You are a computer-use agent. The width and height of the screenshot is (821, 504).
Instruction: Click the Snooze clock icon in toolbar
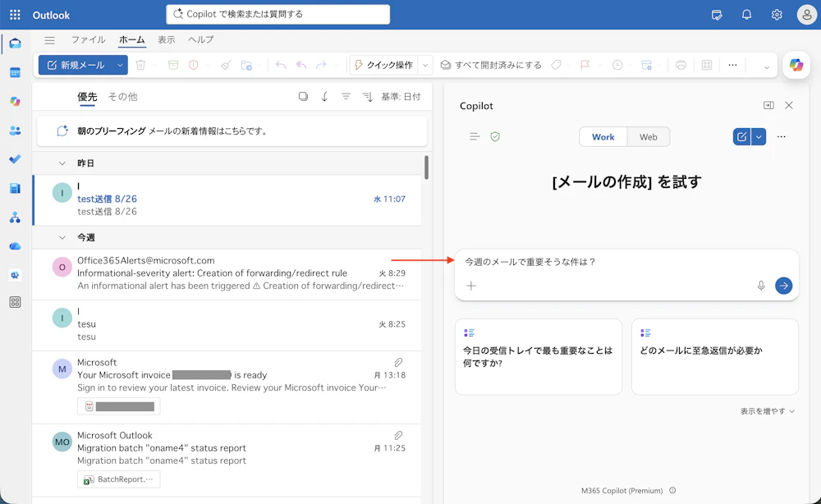pos(617,65)
